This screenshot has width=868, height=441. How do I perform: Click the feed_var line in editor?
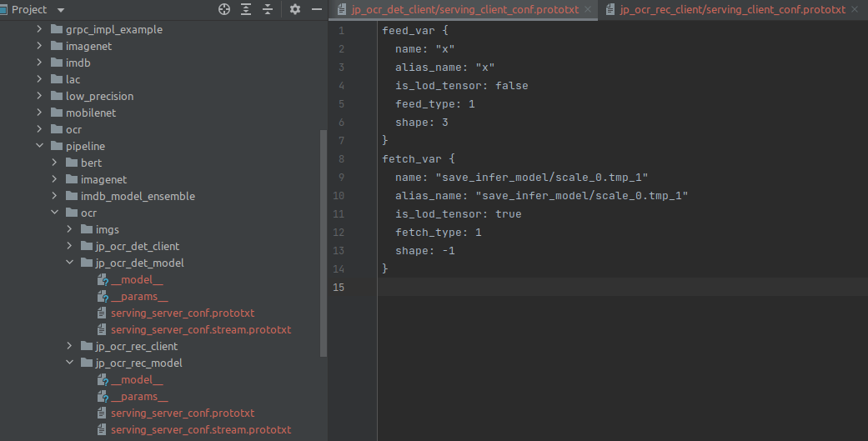414,31
